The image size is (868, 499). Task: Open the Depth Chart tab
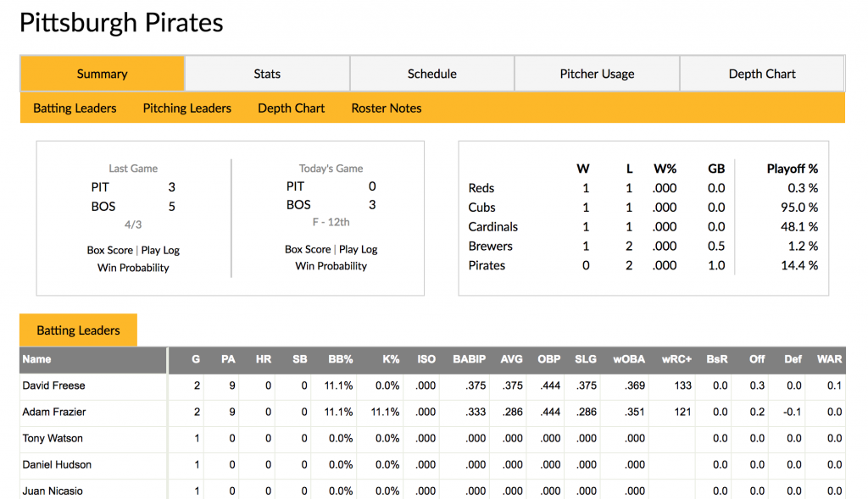(x=761, y=74)
